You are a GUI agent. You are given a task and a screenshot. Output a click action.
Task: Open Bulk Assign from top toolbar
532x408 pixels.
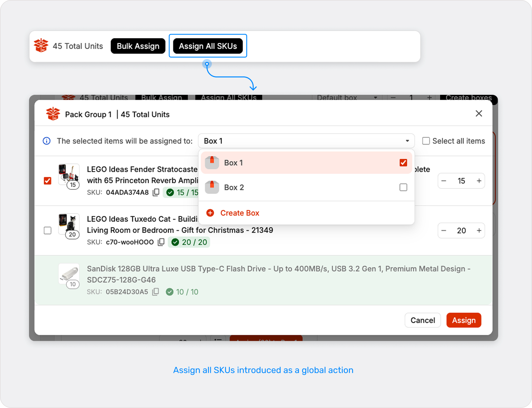pyautogui.click(x=138, y=46)
